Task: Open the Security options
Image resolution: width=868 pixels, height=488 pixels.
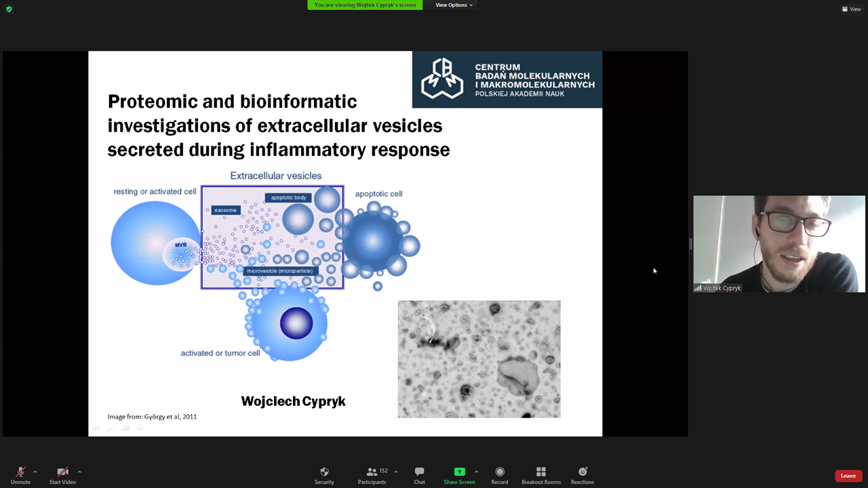Action: coord(324,474)
